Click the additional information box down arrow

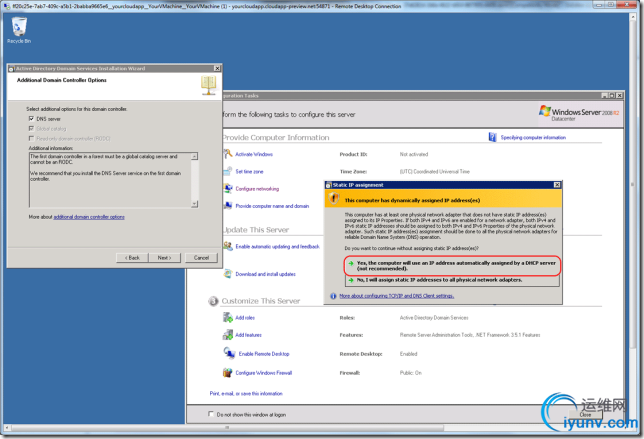point(195,204)
